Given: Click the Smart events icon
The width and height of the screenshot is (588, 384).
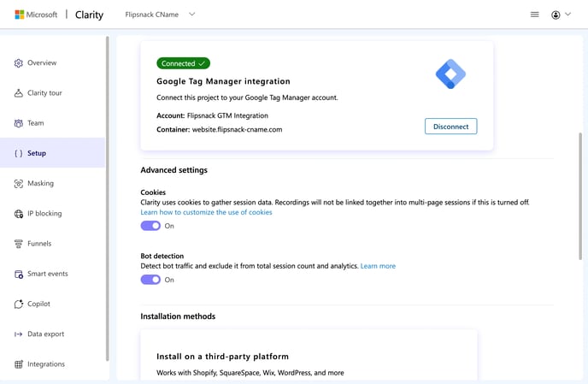Looking at the screenshot, I should click(x=19, y=274).
